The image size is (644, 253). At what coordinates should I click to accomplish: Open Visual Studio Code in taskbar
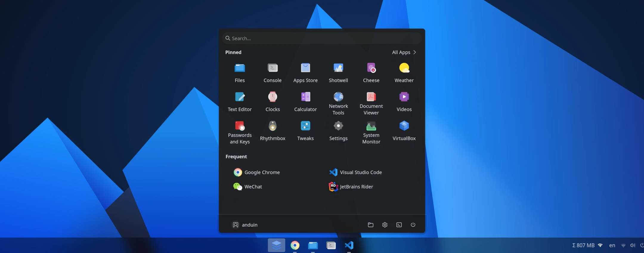349,245
